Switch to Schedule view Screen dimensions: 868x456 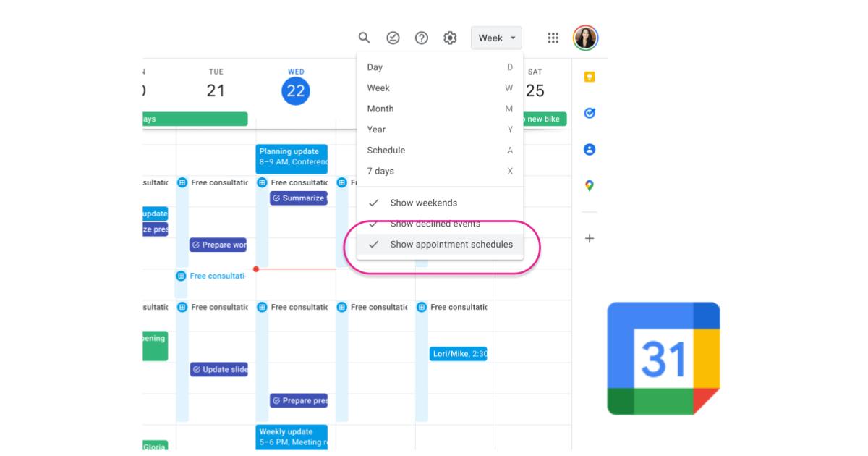coord(384,150)
